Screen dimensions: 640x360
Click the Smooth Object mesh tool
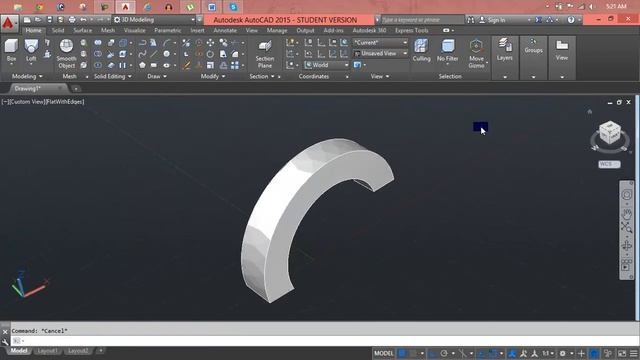pos(66,53)
